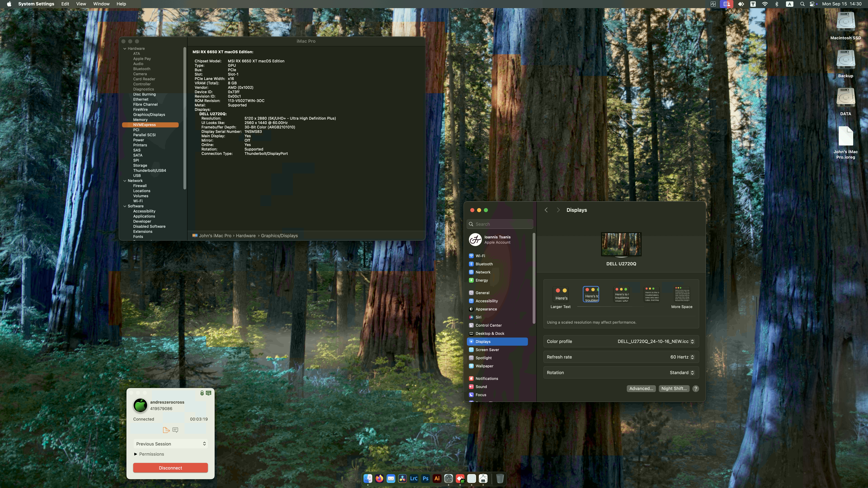Viewport: 868px width, 488px height.
Task: Click the Disconnect button
Action: (x=170, y=468)
